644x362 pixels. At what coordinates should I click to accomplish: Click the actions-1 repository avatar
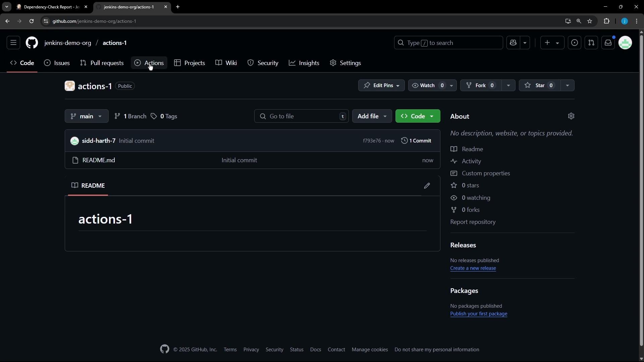point(70,86)
